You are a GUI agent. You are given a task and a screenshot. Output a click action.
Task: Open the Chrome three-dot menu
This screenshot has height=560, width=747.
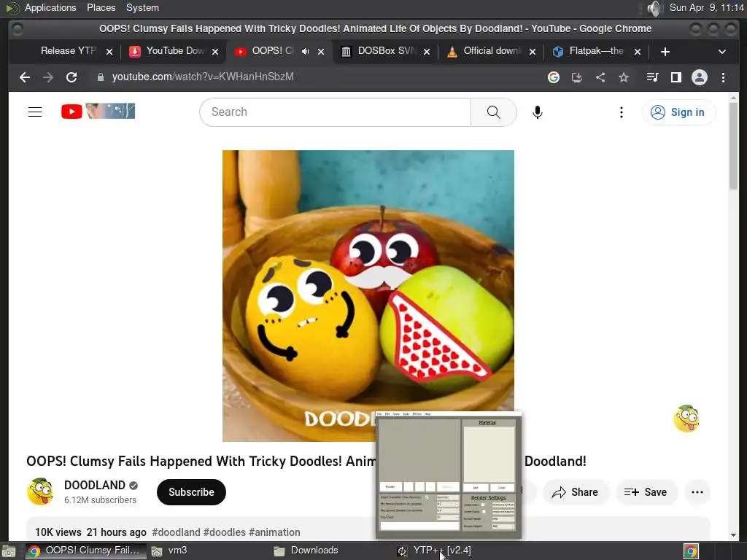pyautogui.click(x=723, y=77)
